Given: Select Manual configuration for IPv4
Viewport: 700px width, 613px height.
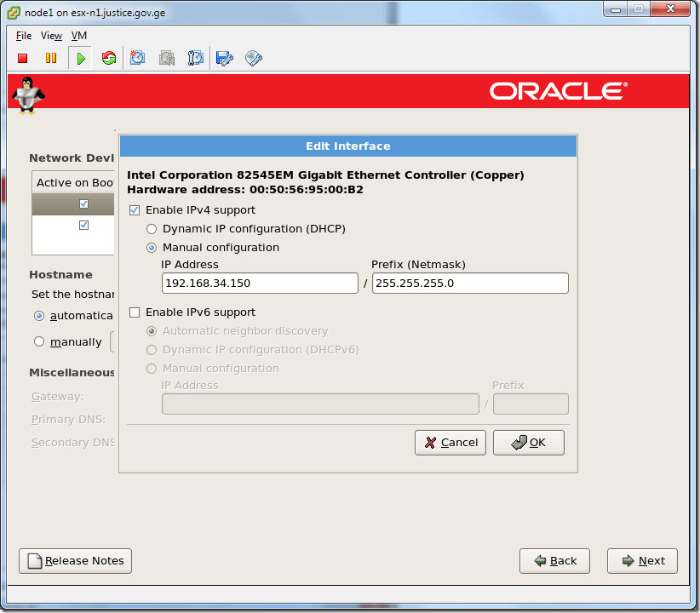Looking at the screenshot, I should (151, 247).
